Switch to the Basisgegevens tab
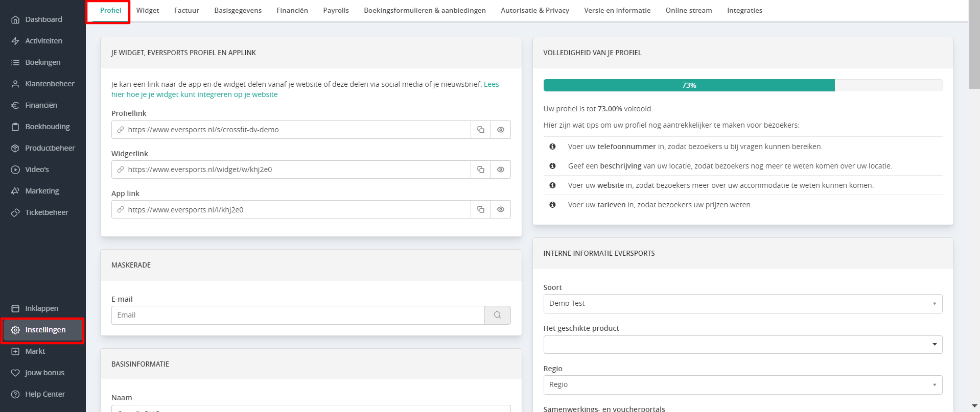The image size is (980, 412). (238, 10)
